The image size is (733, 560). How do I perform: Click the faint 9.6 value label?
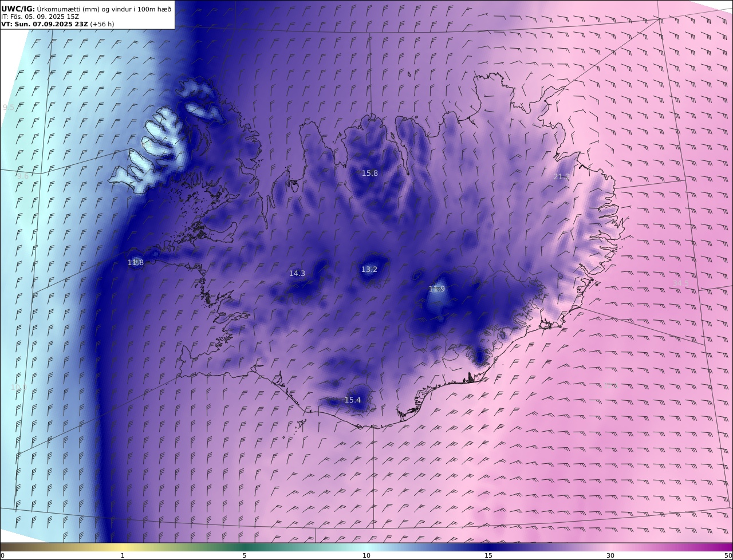click(22, 176)
